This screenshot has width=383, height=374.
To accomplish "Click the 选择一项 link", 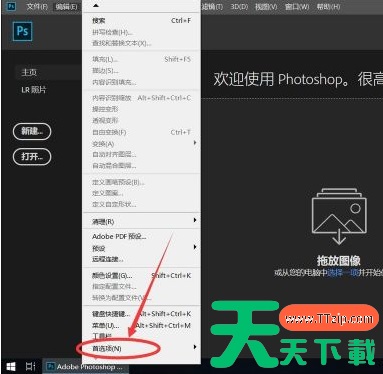I will [x=343, y=273].
